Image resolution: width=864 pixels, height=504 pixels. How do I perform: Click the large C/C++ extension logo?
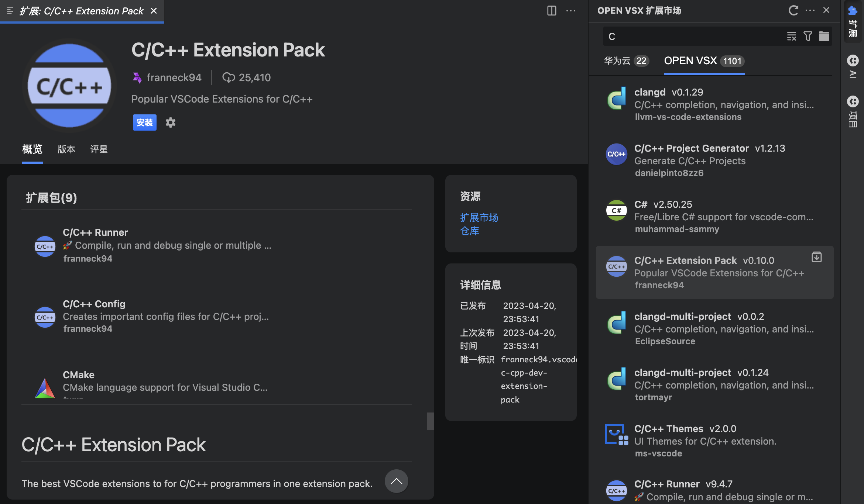point(69,86)
